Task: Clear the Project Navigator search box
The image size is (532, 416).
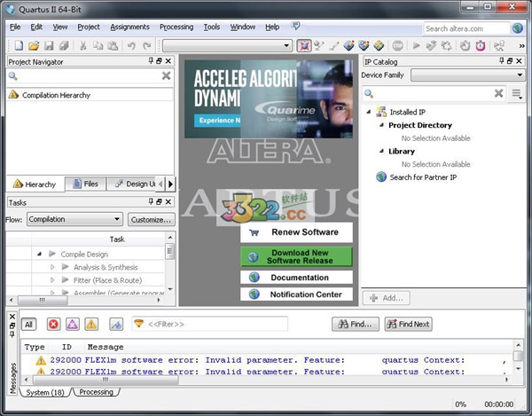Action: (x=167, y=75)
